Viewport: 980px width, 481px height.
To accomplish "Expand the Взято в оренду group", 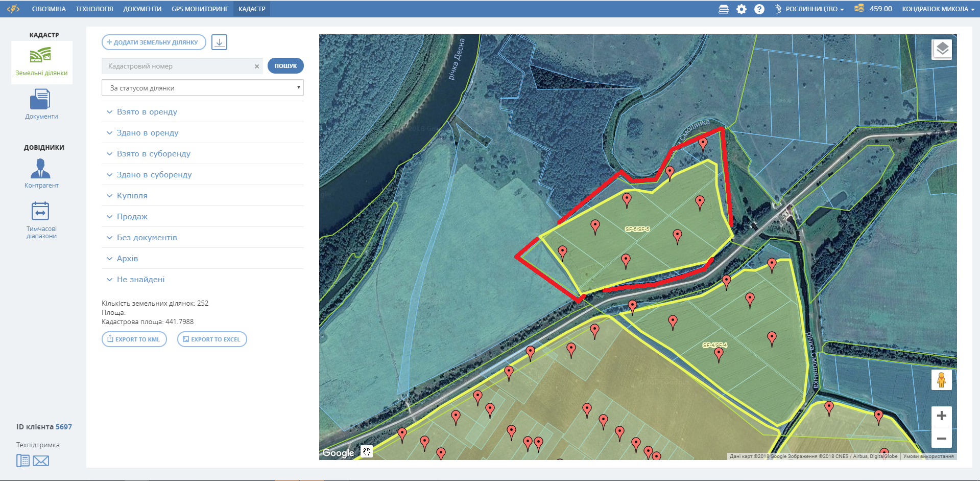I will tap(147, 112).
